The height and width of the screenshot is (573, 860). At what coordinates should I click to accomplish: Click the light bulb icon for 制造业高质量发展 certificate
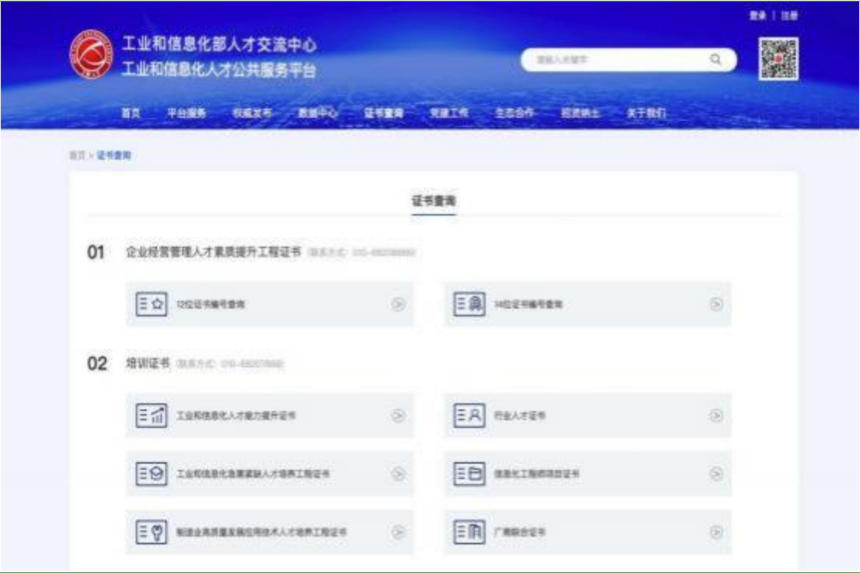[151, 531]
